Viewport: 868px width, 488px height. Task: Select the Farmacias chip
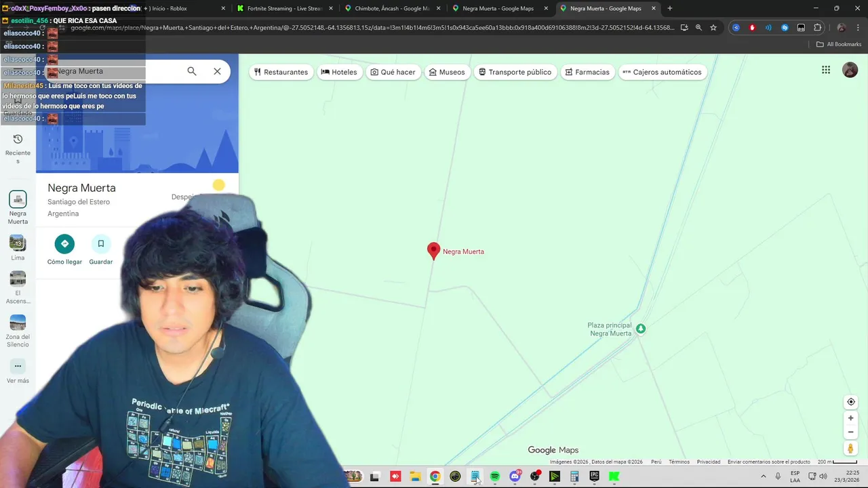(587, 72)
